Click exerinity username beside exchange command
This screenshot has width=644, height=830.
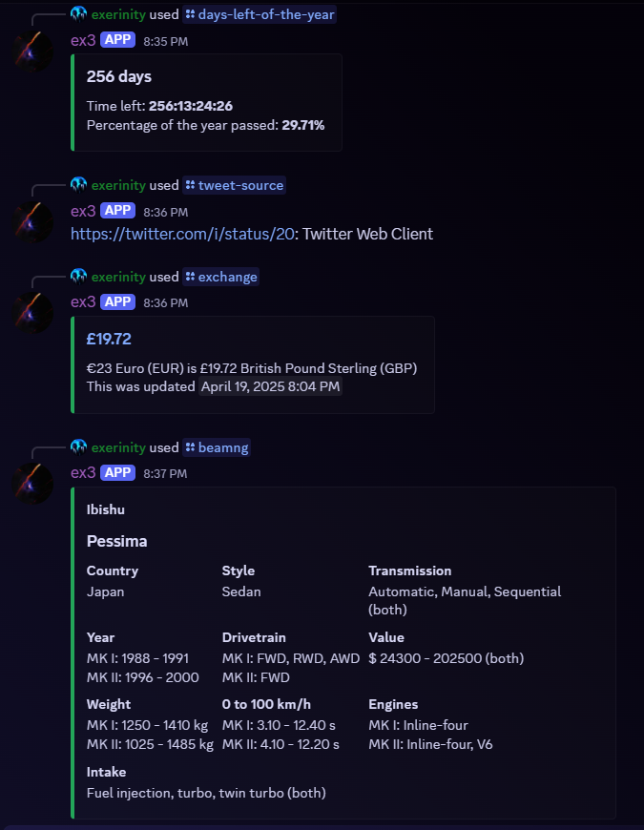coord(118,277)
